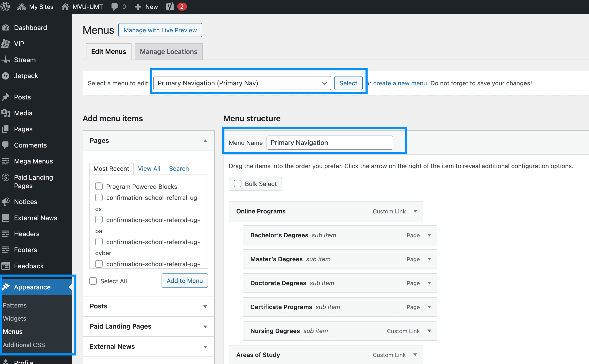
Task: Click the comments bubble in the admin bar
Action: click(x=114, y=7)
